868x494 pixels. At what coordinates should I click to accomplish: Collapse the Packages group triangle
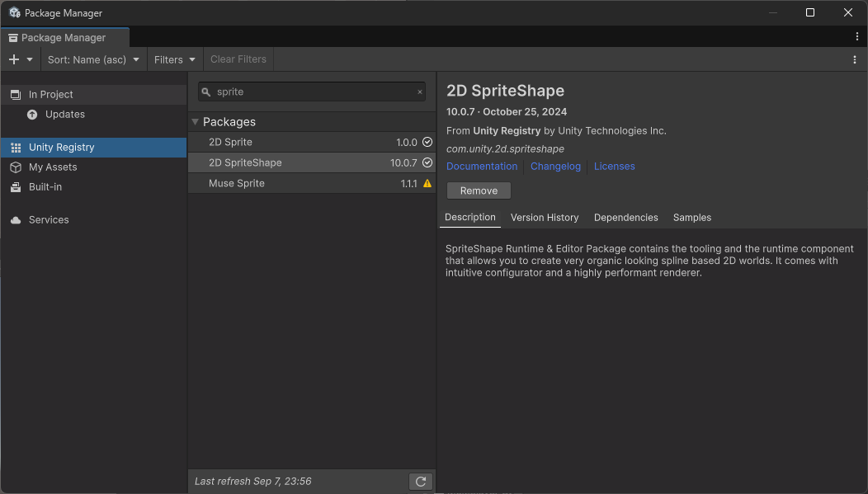coord(195,122)
